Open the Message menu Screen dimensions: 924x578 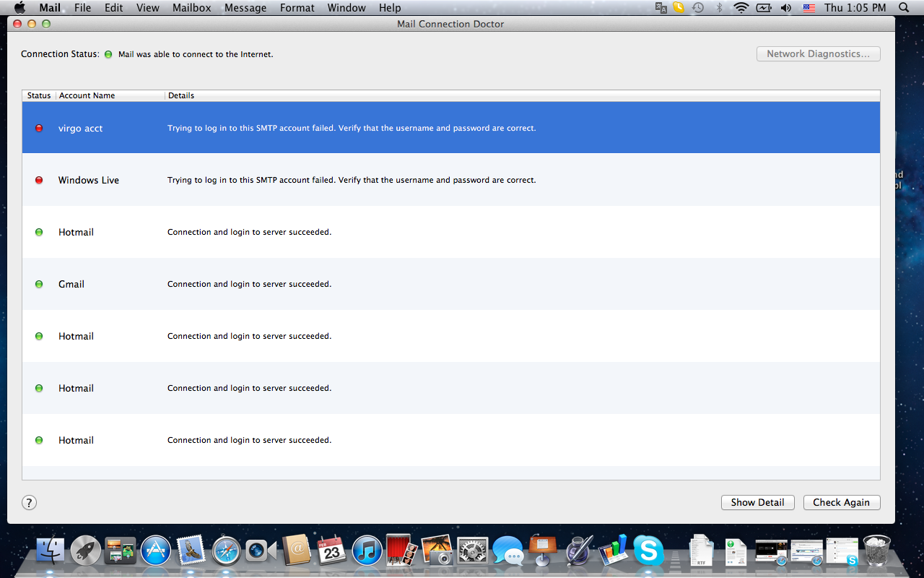coord(245,8)
